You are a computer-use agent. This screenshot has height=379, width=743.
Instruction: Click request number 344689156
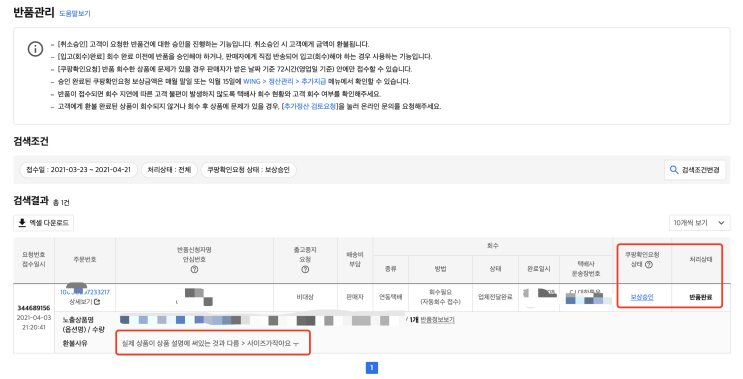pyautogui.click(x=34, y=308)
